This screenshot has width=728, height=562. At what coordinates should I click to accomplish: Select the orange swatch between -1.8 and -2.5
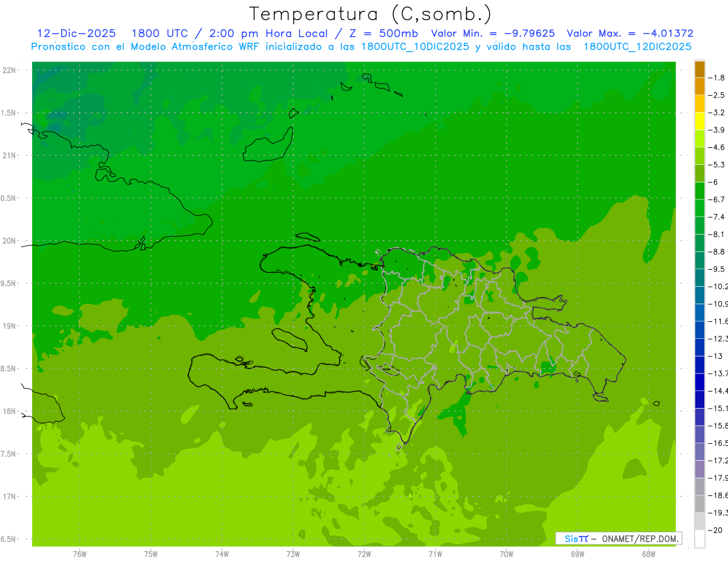click(x=699, y=87)
